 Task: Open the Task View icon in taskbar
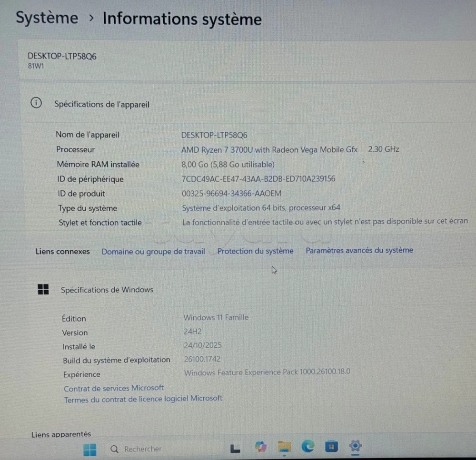point(235,448)
